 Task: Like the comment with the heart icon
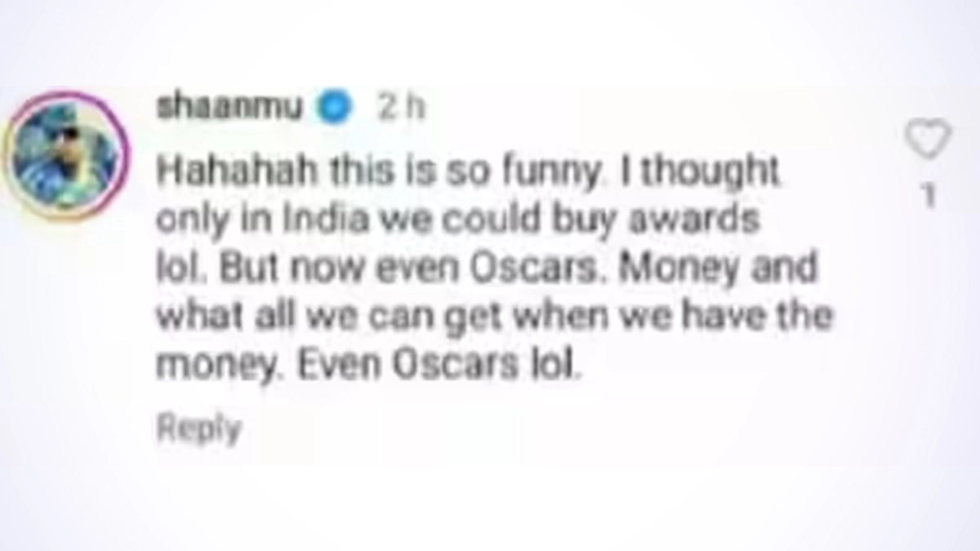pyautogui.click(x=929, y=140)
